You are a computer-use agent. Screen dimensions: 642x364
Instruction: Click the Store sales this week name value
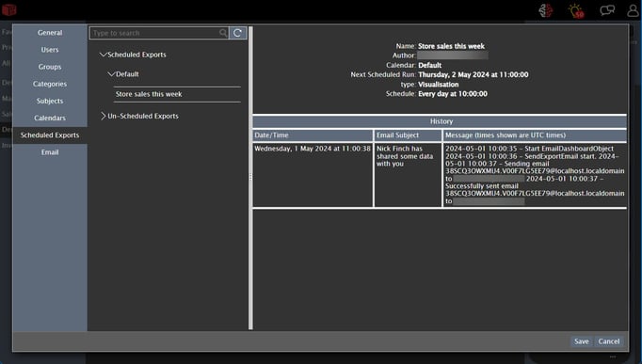451,46
